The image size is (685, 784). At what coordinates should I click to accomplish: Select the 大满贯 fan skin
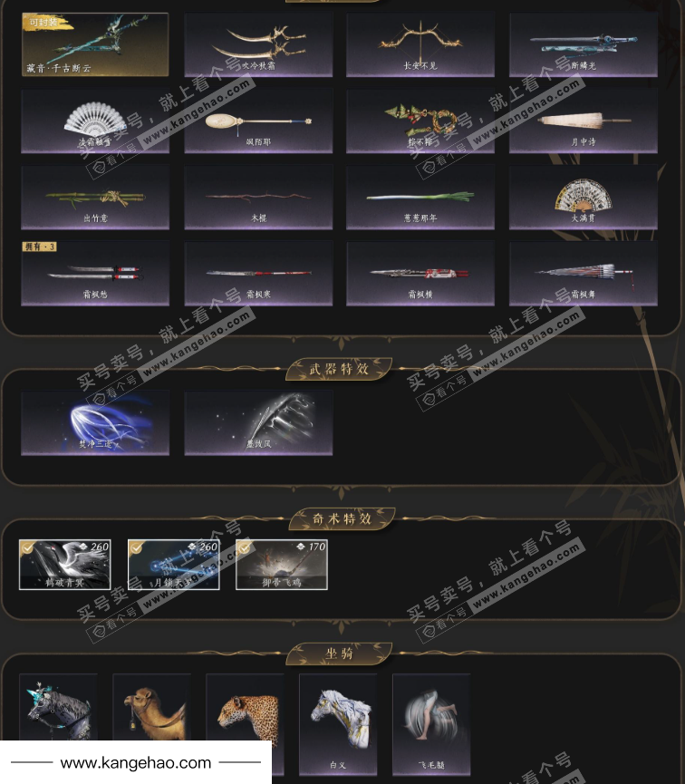click(x=583, y=198)
